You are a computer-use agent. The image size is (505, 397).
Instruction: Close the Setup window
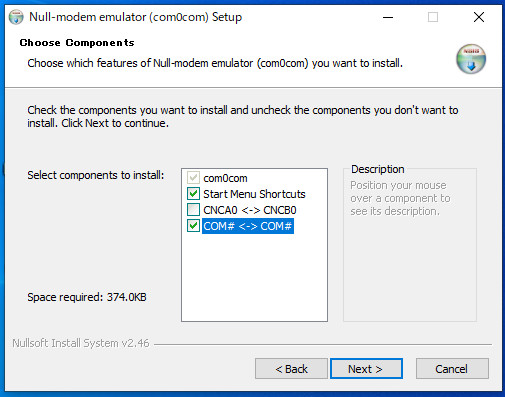point(479,17)
